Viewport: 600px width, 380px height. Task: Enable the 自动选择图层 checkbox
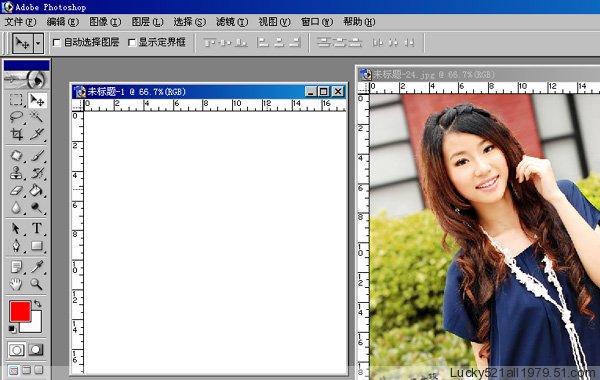(x=57, y=42)
